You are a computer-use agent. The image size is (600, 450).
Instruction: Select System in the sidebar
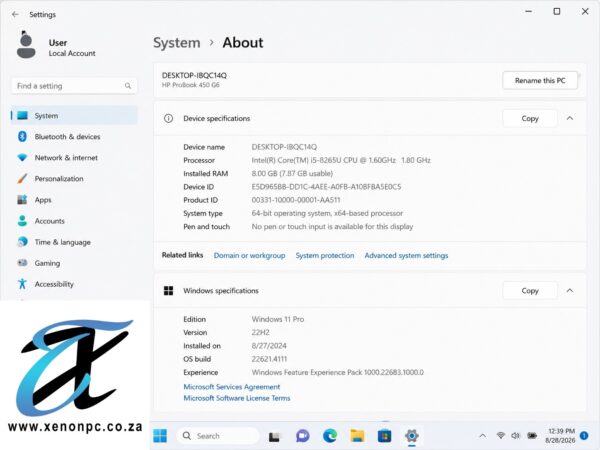click(x=74, y=116)
